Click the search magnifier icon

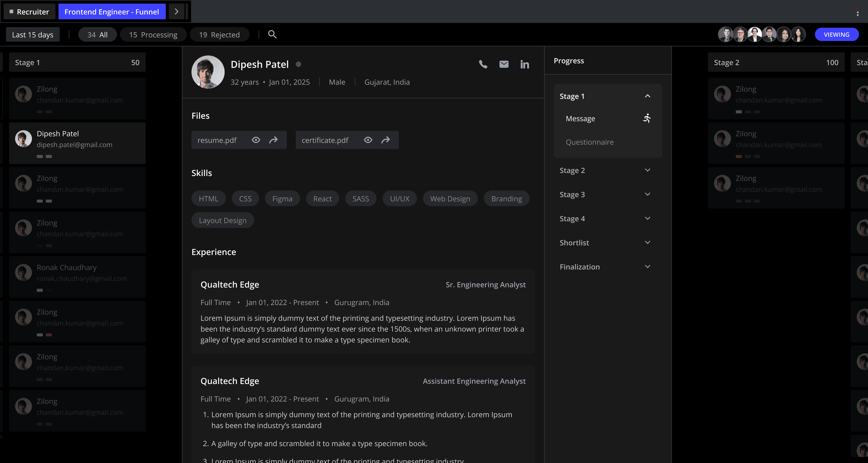(x=272, y=34)
